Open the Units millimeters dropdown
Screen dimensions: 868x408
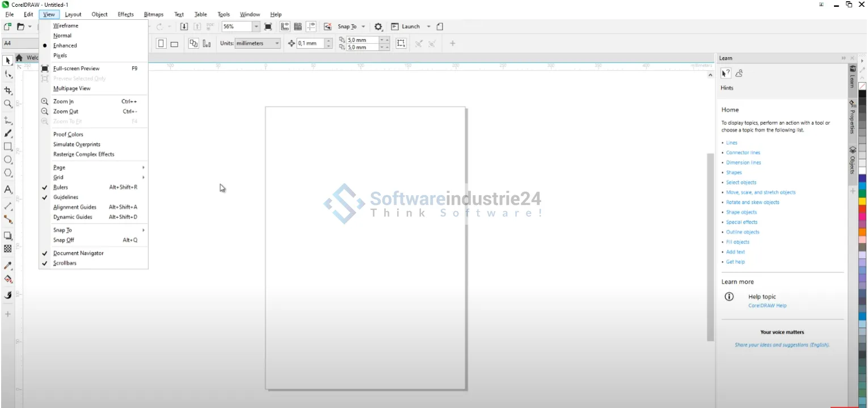(277, 44)
